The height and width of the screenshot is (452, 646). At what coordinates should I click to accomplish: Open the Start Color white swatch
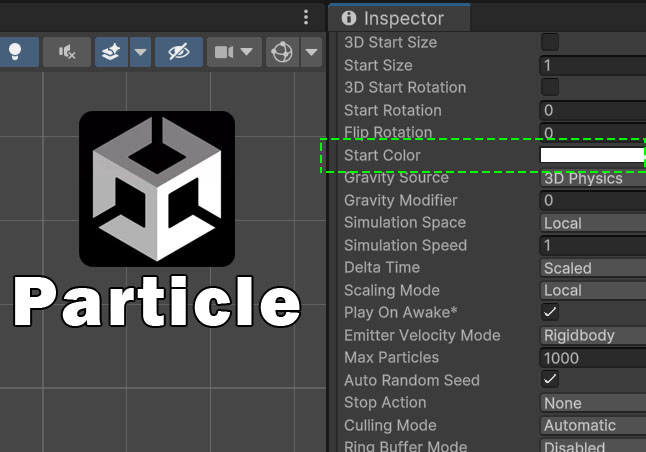click(592, 155)
